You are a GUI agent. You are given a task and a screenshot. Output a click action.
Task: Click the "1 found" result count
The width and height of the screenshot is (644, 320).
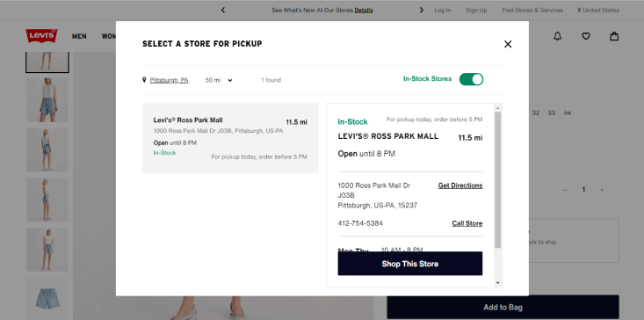[x=271, y=80]
